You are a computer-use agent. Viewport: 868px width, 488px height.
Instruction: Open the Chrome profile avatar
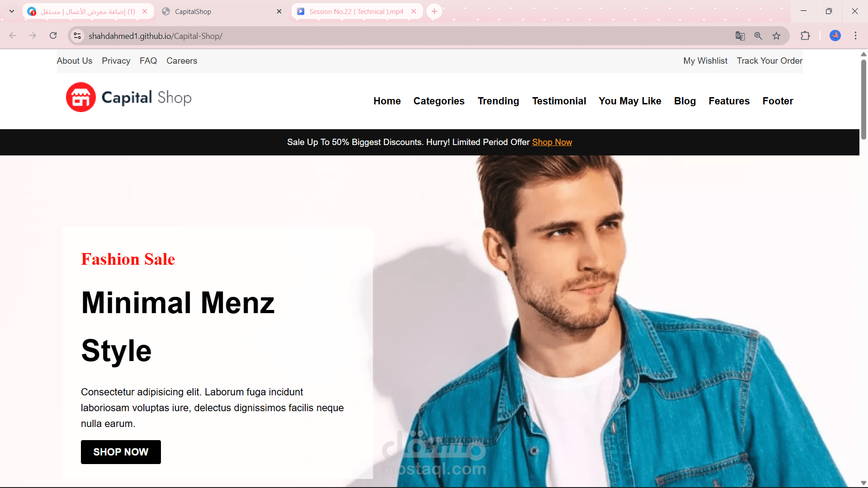[x=835, y=36]
